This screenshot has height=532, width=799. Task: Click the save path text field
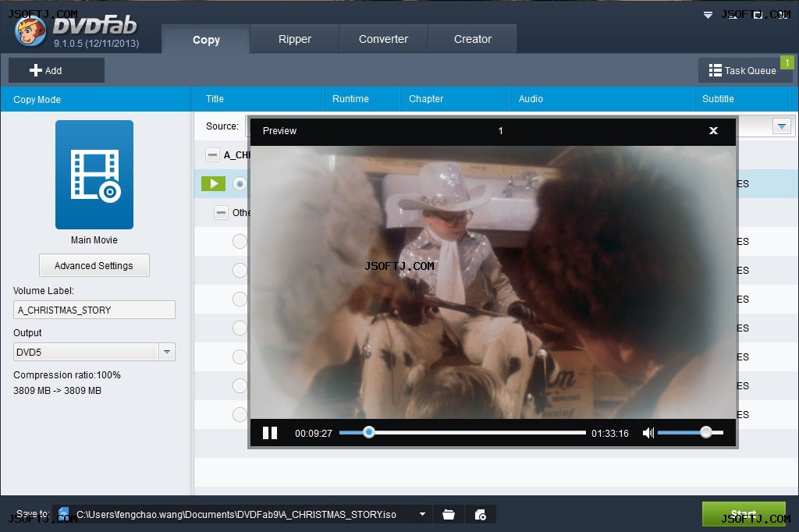236,515
